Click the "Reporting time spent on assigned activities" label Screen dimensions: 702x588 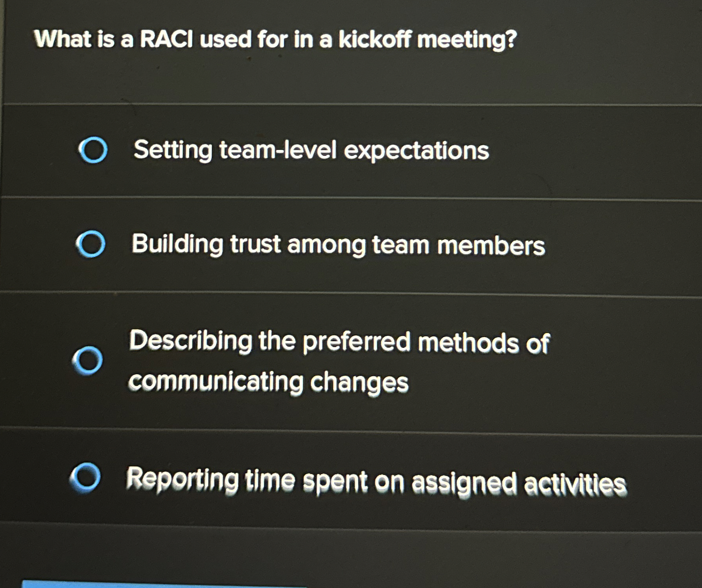pos(376,481)
